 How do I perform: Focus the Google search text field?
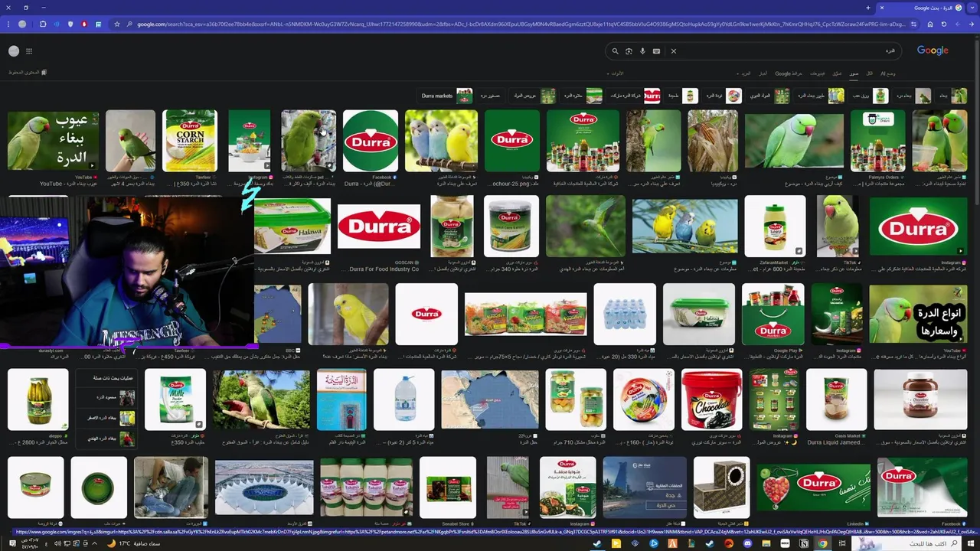click(789, 51)
